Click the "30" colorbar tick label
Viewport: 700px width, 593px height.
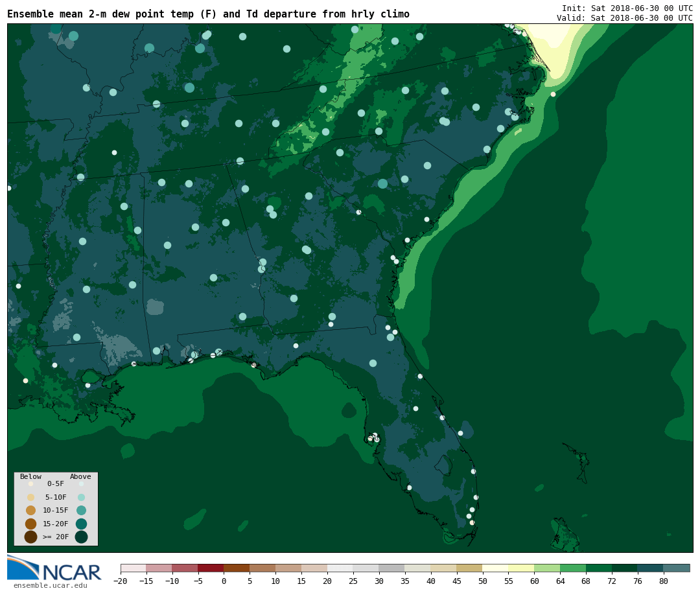(379, 581)
